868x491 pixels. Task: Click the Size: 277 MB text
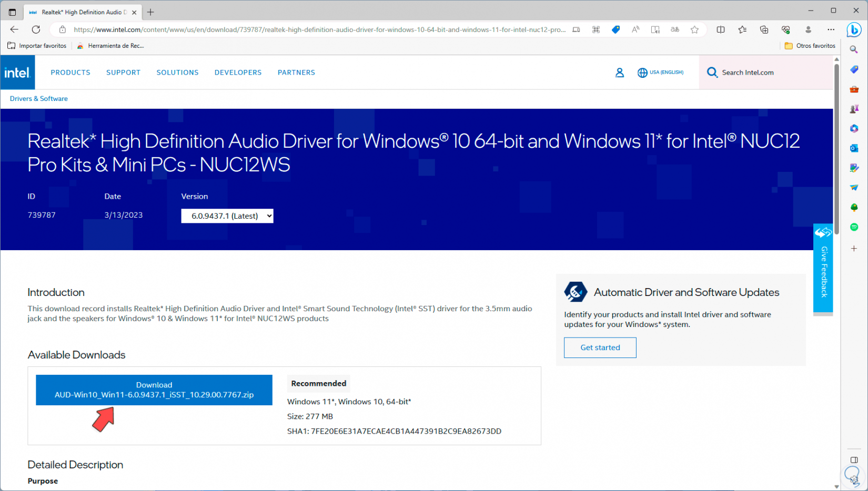pyautogui.click(x=310, y=416)
